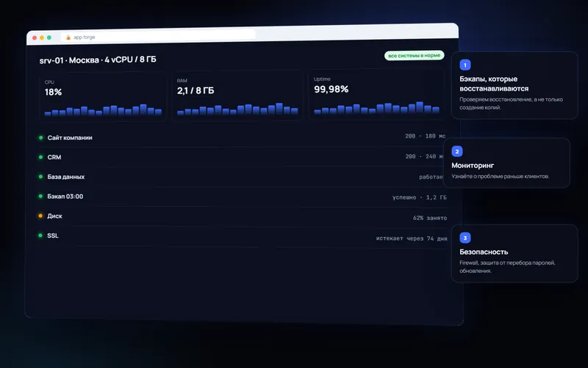Click the number 1 badge icon
This screenshot has height=368, width=588.
click(465, 65)
